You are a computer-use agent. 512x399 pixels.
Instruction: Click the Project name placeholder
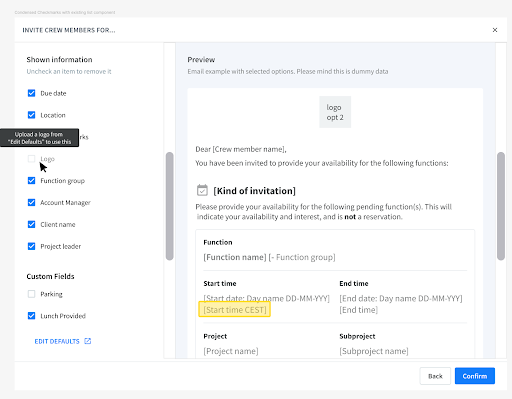pyautogui.click(x=231, y=351)
